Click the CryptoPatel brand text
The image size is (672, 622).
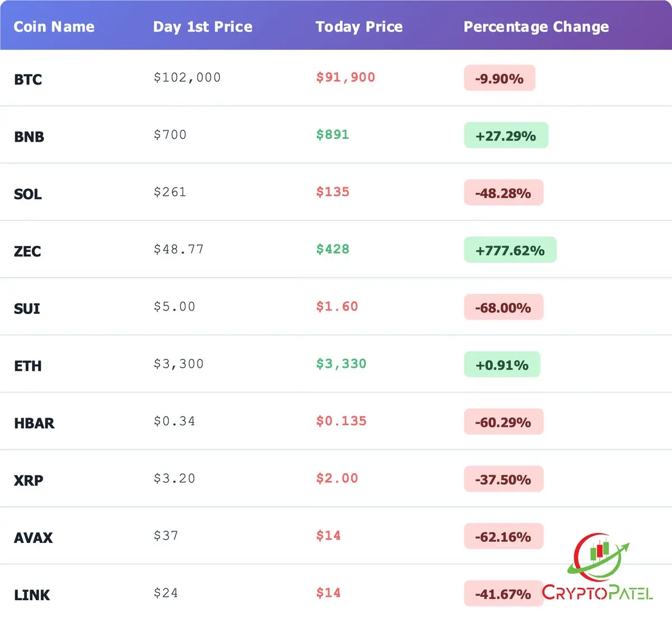click(597, 593)
